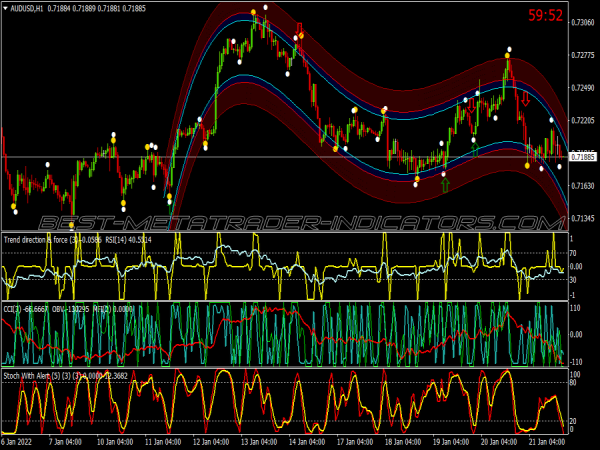The width and height of the screenshot is (600, 450).
Task: Select the RSI(14) 40.5514 label
Action: tap(127, 240)
